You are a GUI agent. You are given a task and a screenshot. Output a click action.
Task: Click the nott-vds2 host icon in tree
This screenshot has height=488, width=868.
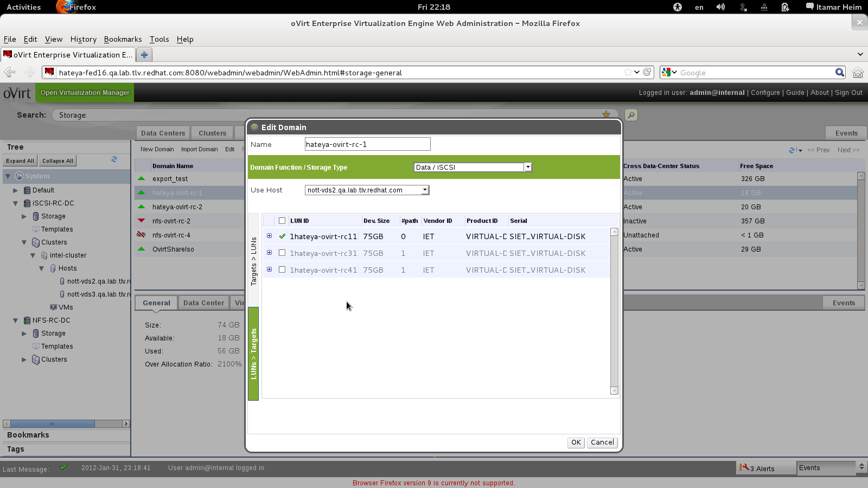(62, 281)
